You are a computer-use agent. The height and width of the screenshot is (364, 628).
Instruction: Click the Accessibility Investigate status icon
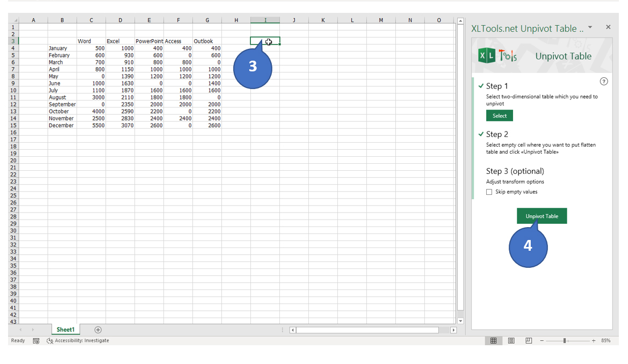(x=49, y=341)
